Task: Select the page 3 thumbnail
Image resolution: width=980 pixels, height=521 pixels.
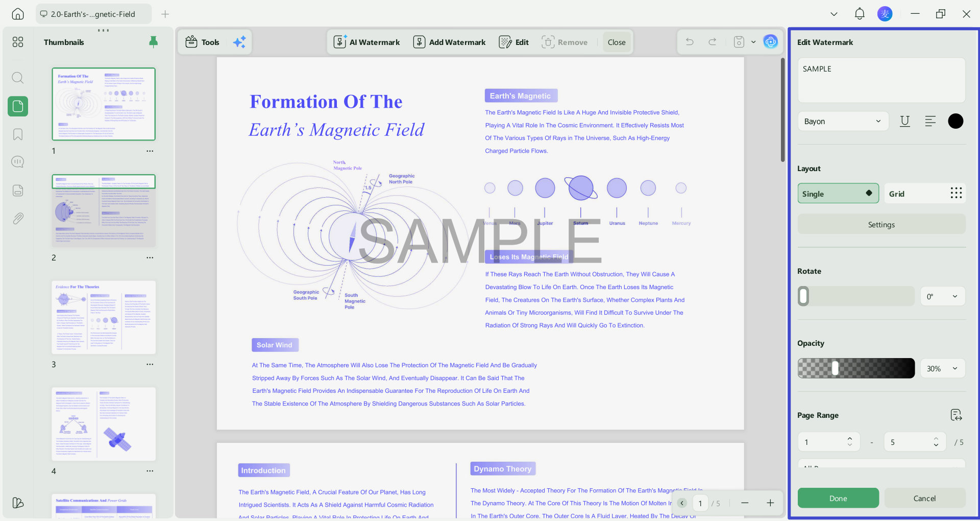Action: point(104,317)
